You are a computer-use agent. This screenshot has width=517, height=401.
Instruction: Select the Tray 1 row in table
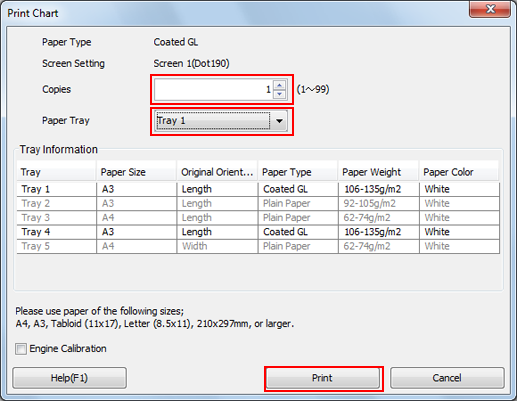[x=258, y=189]
